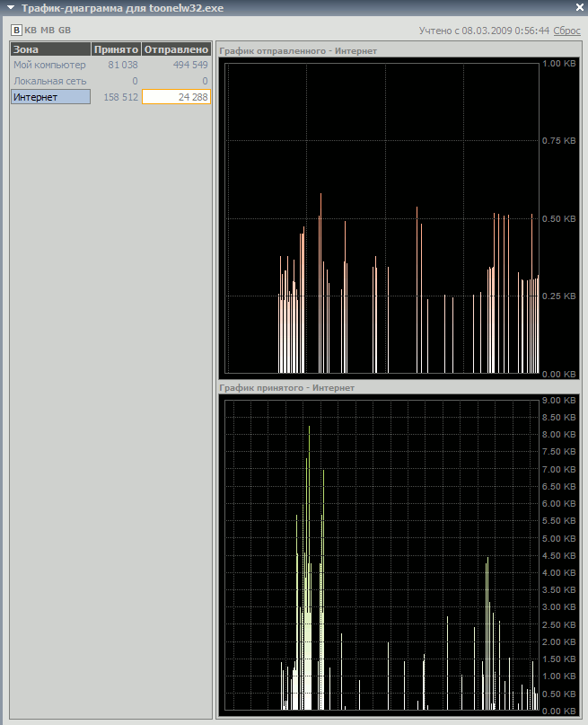Sort by the Принято column header
Image resolution: width=588 pixels, height=725 pixels.
click(116, 49)
